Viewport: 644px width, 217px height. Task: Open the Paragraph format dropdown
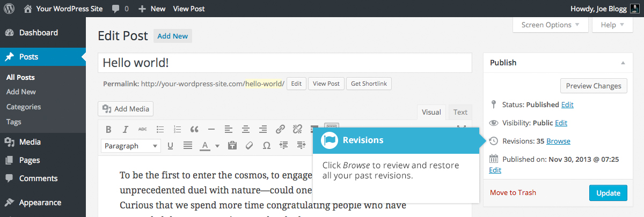coord(131,146)
